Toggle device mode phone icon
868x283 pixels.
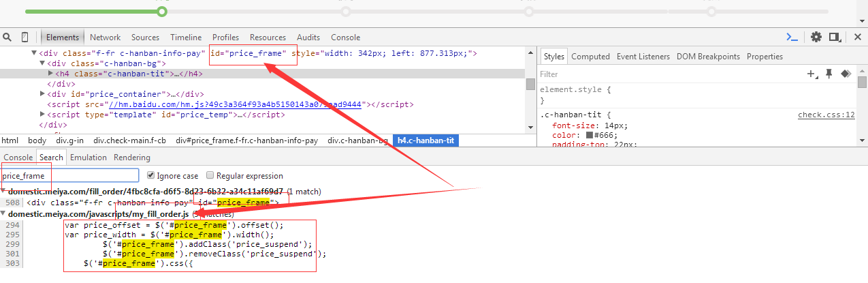(x=25, y=38)
